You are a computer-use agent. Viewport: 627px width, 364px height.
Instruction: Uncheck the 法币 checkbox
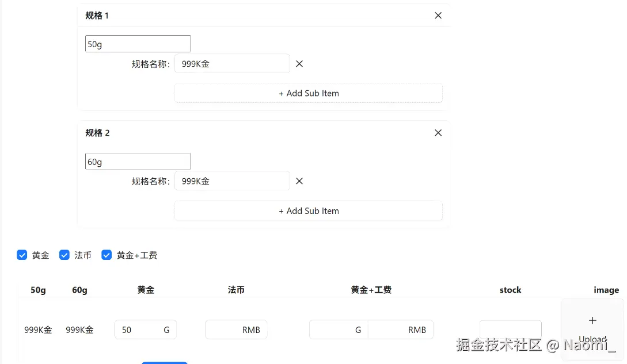[x=64, y=255]
